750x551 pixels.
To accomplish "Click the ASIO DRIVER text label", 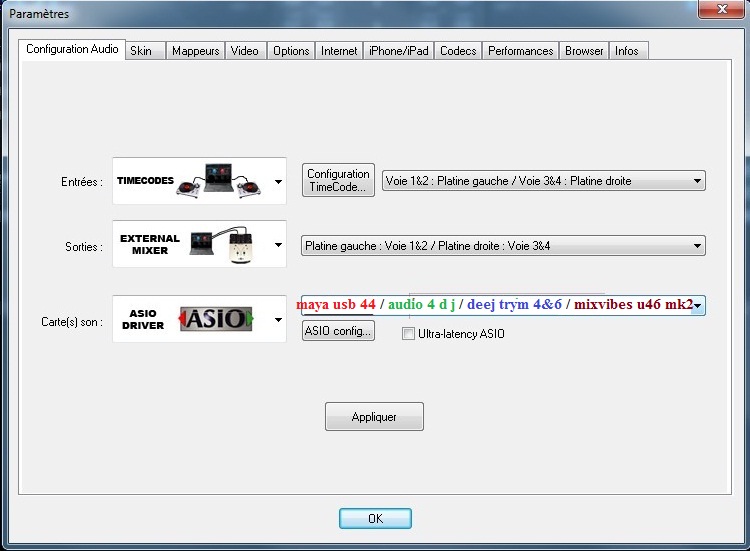I will click(143, 319).
